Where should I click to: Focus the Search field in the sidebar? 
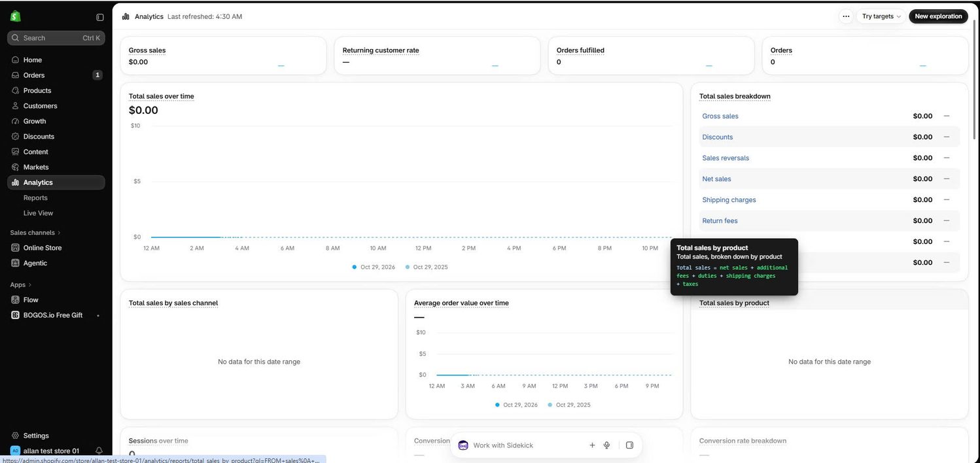[56, 38]
